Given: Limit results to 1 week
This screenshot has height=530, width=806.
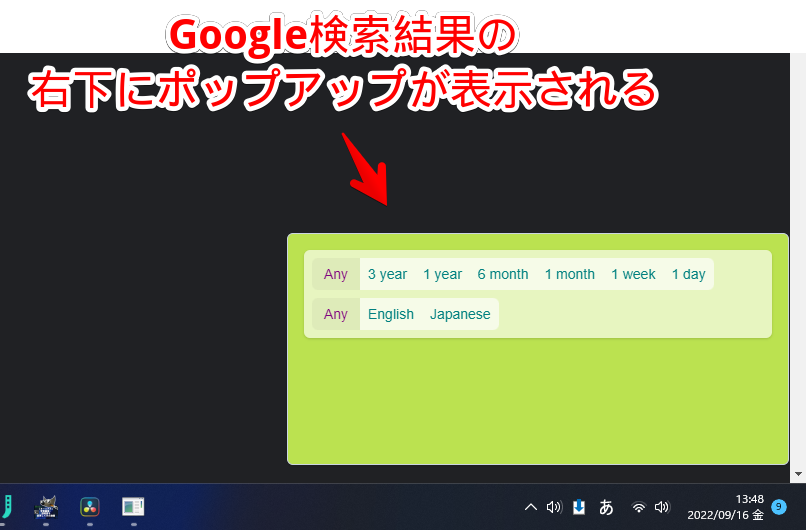Looking at the screenshot, I should pos(633,274).
